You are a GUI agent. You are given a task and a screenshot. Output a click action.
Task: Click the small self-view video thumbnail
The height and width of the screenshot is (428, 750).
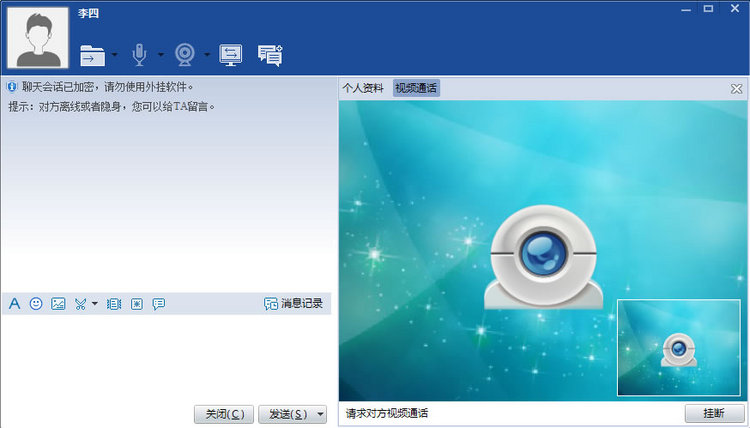679,348
